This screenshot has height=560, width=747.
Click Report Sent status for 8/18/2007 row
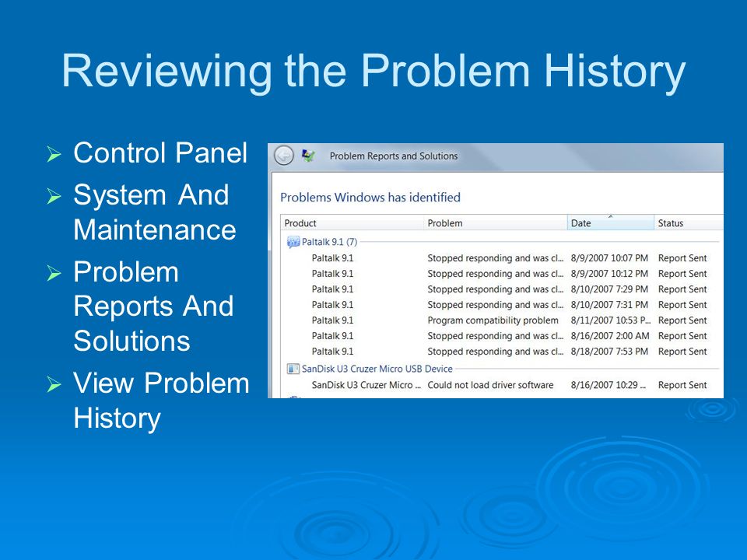coord(682,352)
